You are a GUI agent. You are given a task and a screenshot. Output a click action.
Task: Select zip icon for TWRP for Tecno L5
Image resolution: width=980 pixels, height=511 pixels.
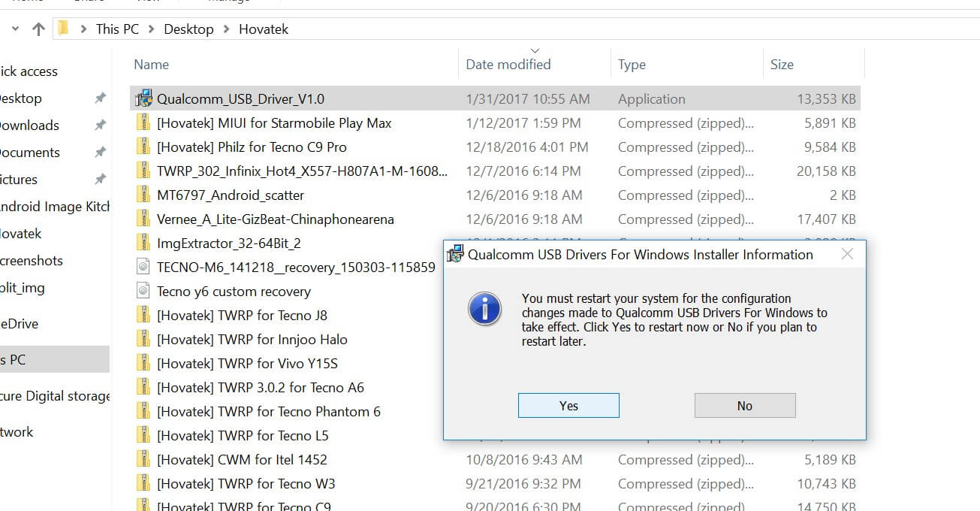click(x=143, y=435)
